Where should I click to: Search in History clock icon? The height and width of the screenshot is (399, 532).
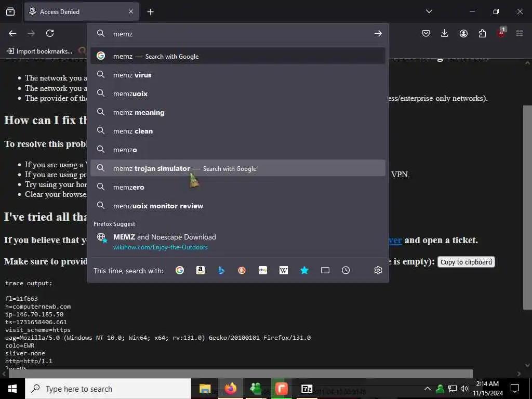point(345,270)
